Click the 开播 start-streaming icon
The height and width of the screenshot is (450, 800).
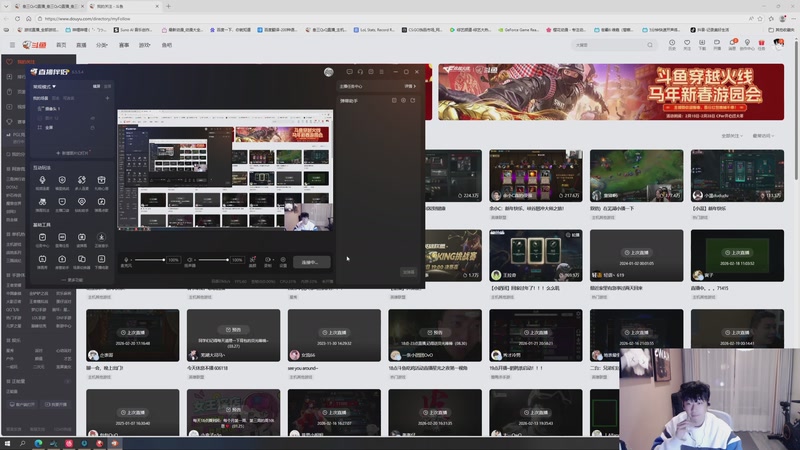coord(717,44)
